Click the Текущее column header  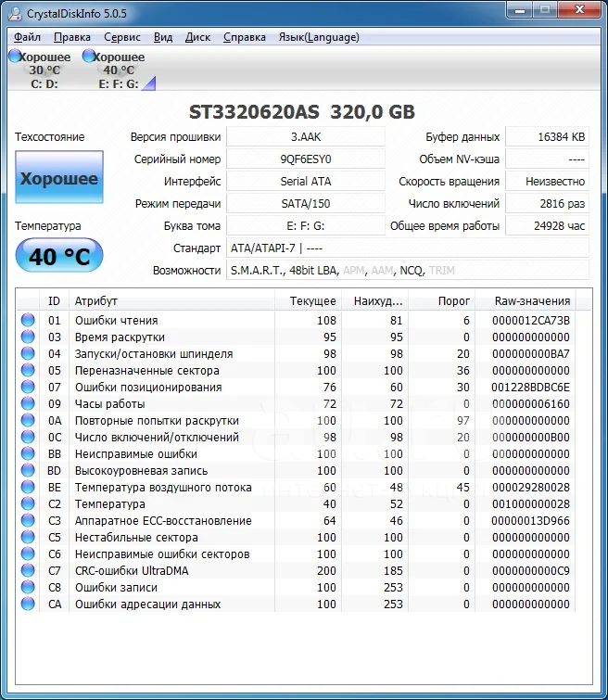pyautogui.click(x=308, y=301)
